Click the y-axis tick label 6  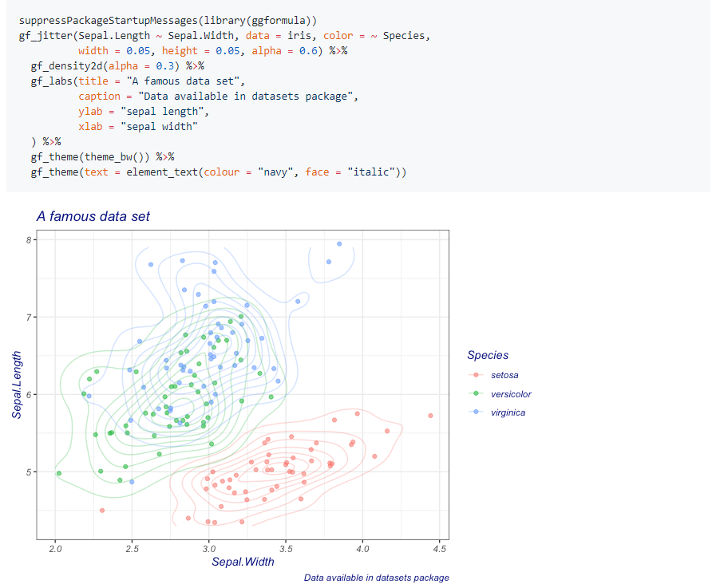click(30, 395)
